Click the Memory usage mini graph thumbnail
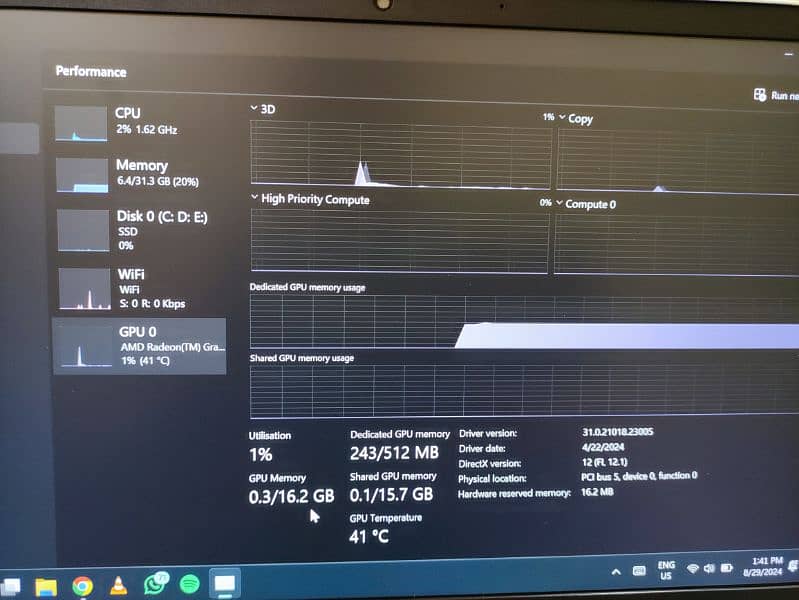 (x=82, y=175)
